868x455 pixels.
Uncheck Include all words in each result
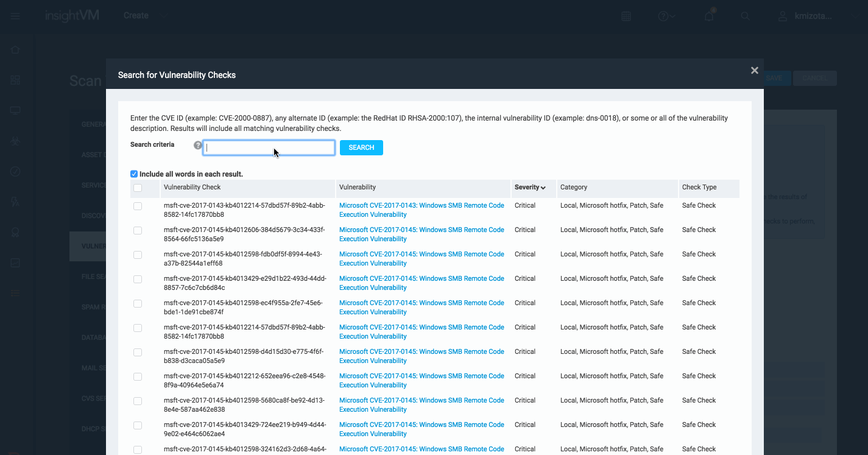[133, 174]
